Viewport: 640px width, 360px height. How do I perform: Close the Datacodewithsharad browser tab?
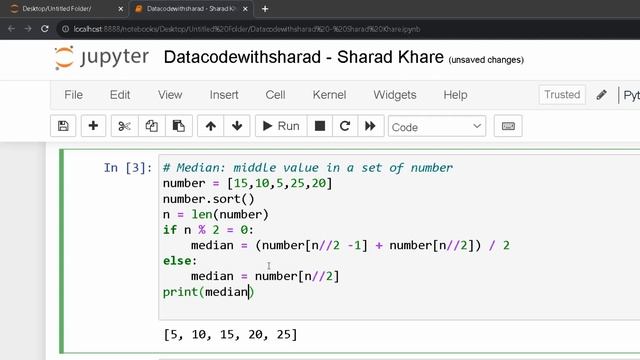coord(245,9)
